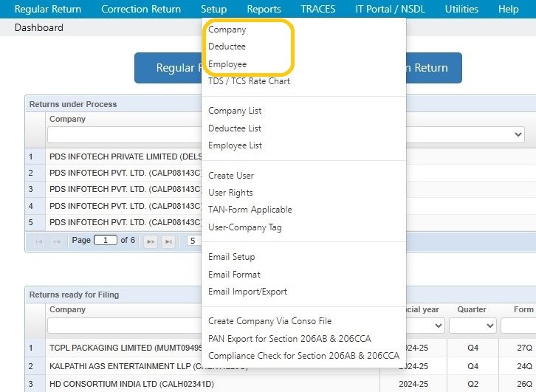
Task: Click Q2 cell in HD CONSORTIUM row
Action: coord(473,384)
